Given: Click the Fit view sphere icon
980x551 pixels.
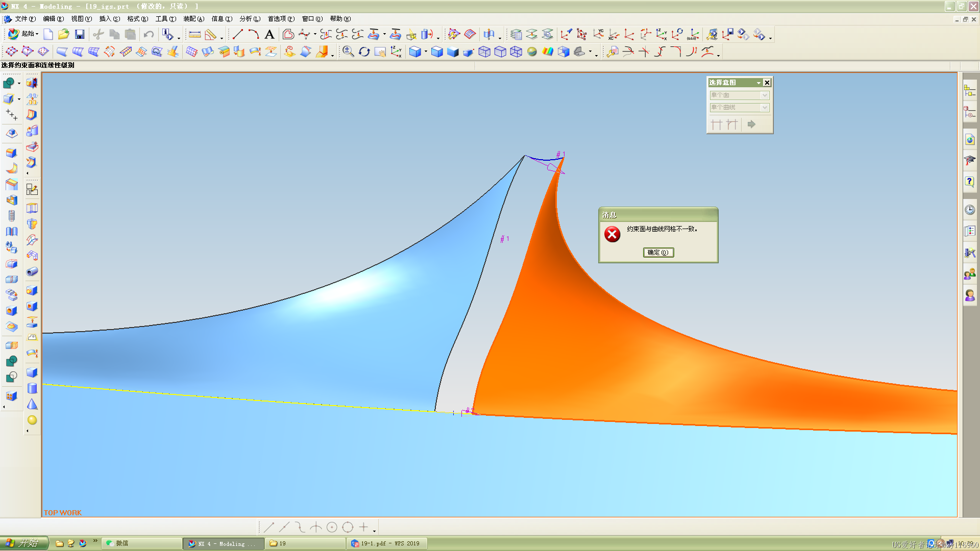Looking at the screenshot, I should pyautogui.click(x=532, y=52).
